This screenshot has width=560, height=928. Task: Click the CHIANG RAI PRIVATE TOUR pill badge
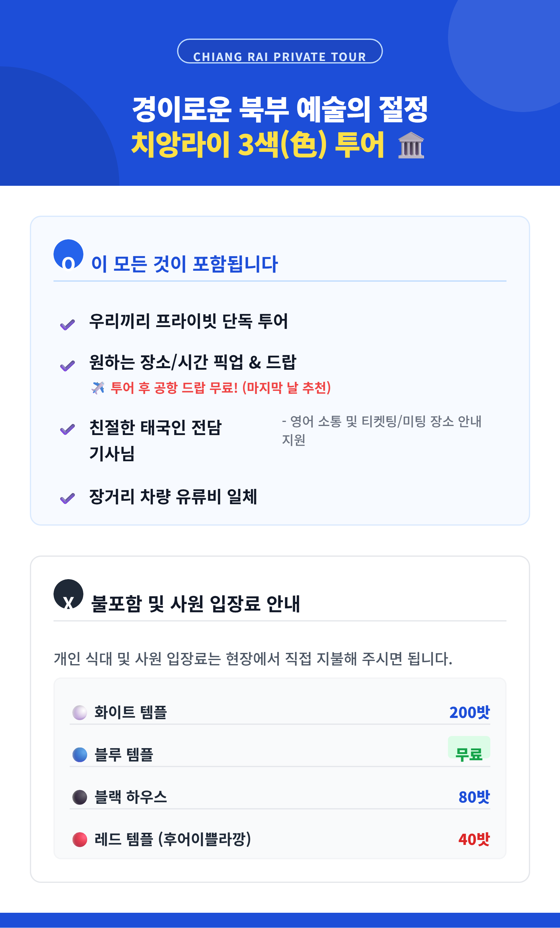280,52
